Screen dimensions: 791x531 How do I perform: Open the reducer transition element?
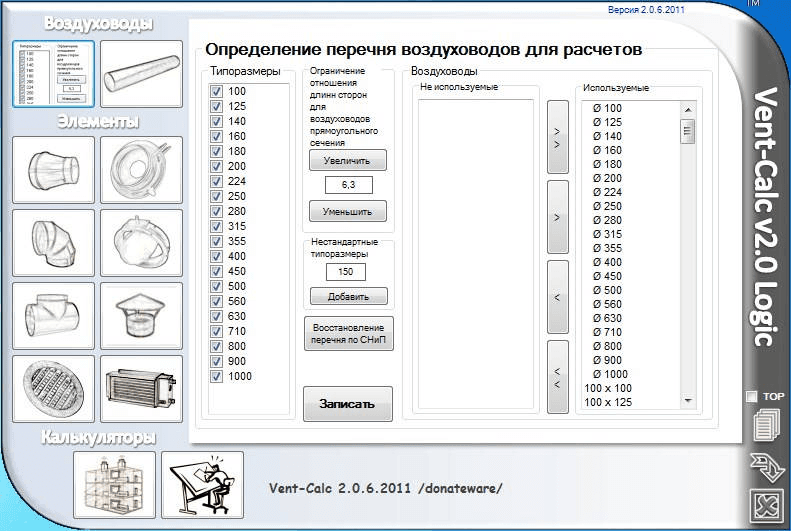tap(53, 169)
